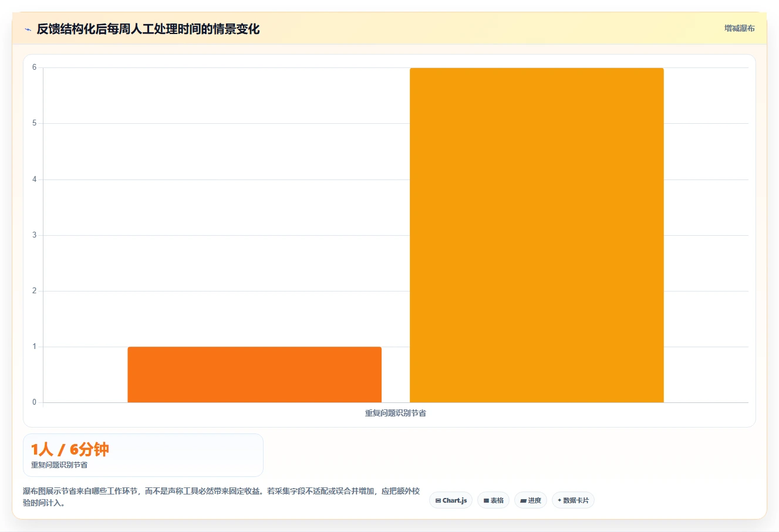Image resolution: width=779 pixels, height=532 pixels.
Task: Select the 表格 tag chip
Action: [493, 500]
